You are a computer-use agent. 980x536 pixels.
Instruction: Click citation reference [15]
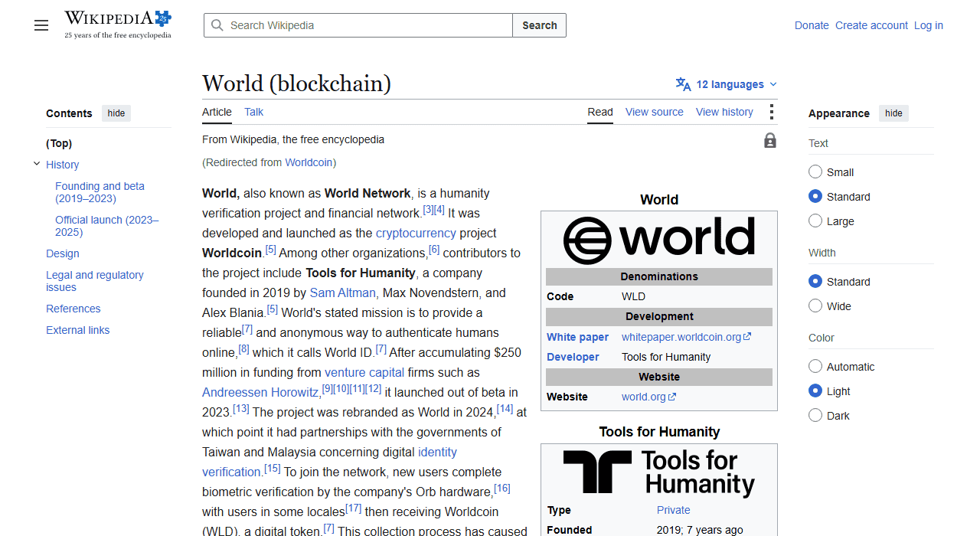[x=273, y=469]
